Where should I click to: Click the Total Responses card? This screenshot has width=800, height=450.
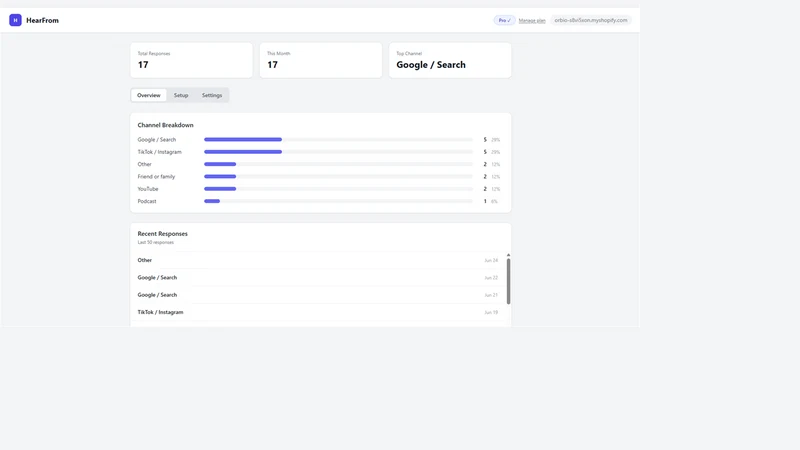[191, 60]
